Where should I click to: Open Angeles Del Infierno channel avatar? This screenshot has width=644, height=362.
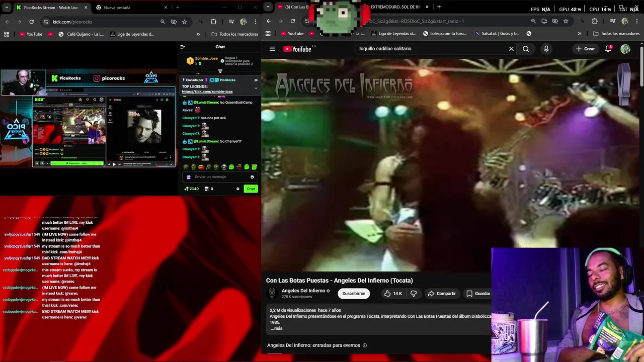[x=272, y=293]
